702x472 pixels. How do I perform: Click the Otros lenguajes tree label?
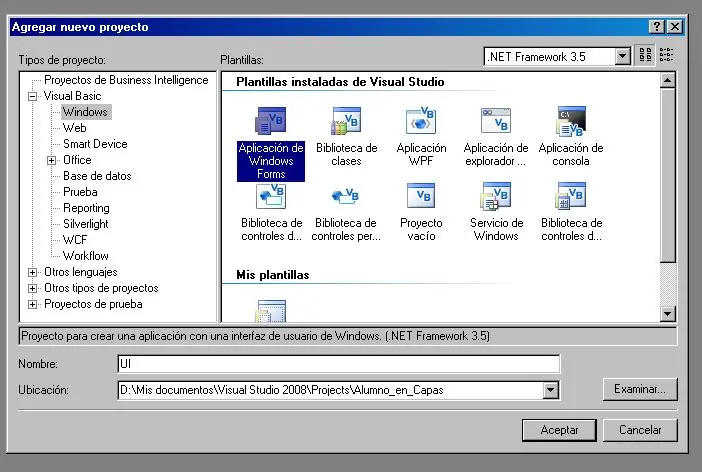[81, 272]
